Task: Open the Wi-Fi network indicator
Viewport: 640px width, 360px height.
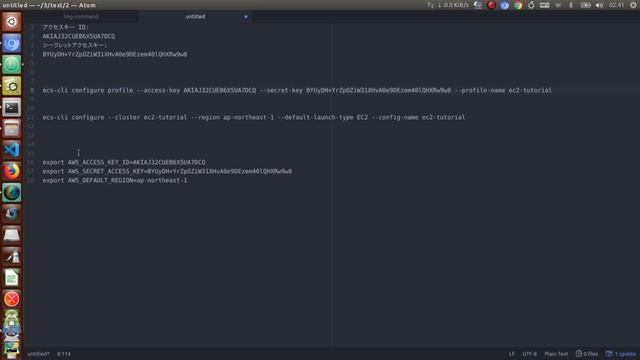Action: pos(558,5)
